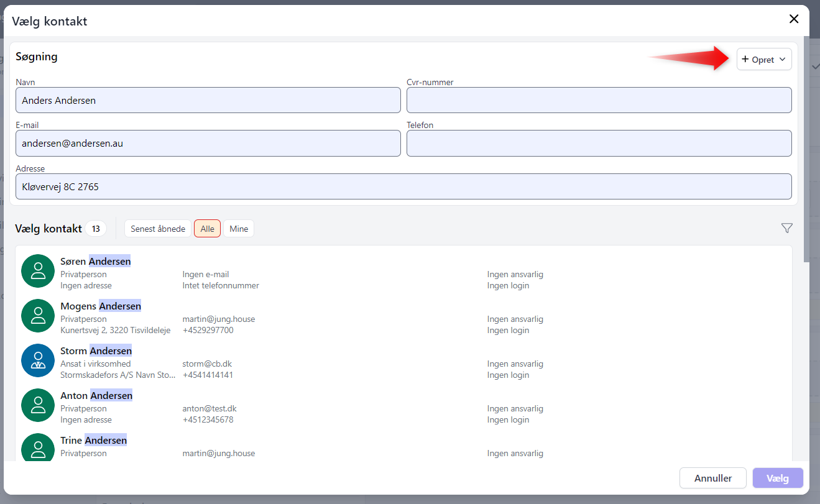Click the E-mail search field
820x504 pixels.
click(208, 144)
